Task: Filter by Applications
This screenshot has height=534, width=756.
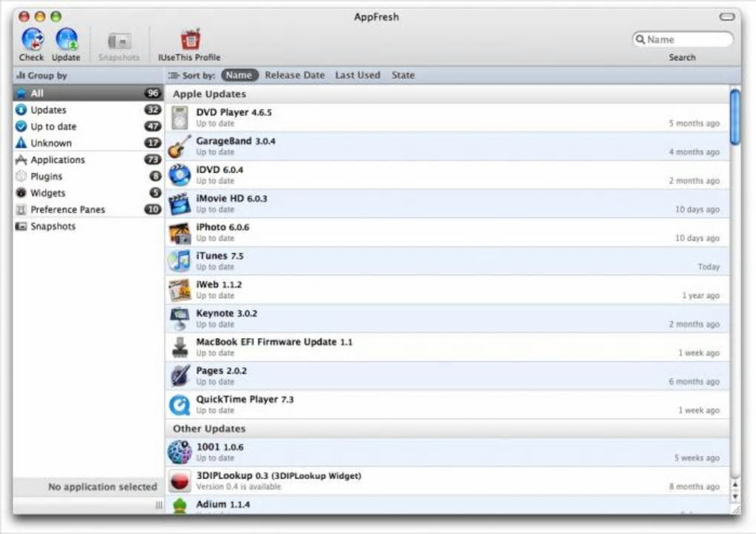Action: coord(89,159)
